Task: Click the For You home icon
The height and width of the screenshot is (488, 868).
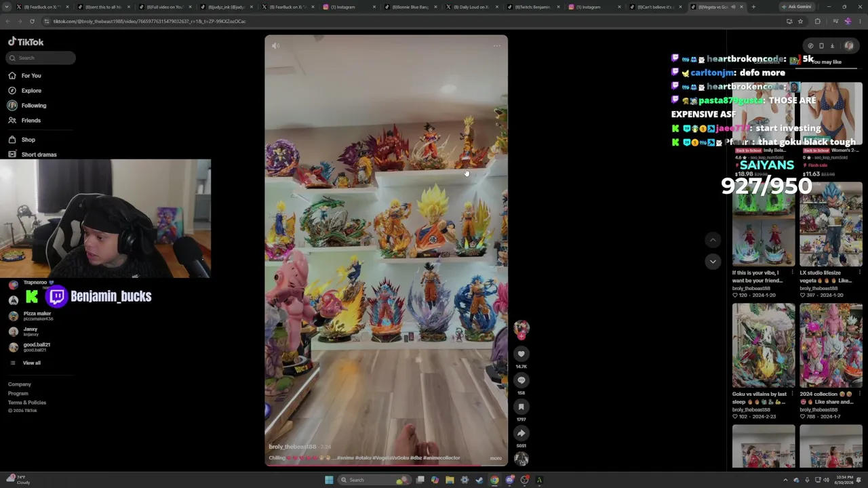Action: [x=12, y=75]
